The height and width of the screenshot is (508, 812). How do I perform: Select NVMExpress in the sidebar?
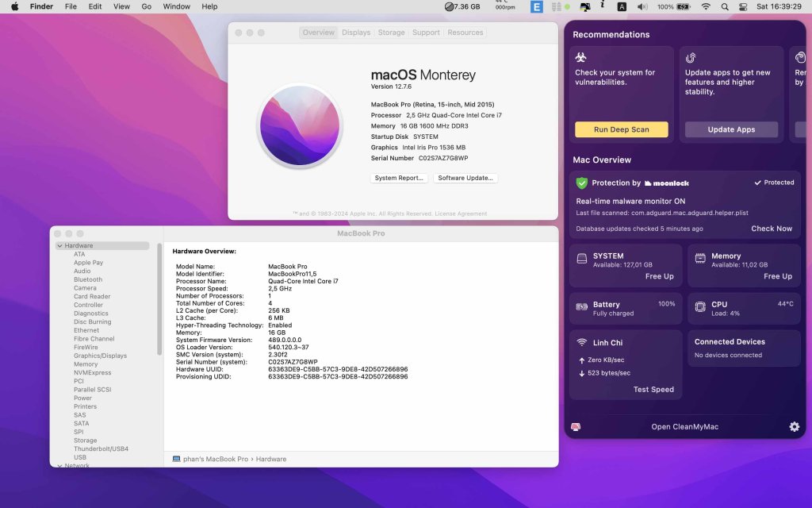tap(92, 373)
